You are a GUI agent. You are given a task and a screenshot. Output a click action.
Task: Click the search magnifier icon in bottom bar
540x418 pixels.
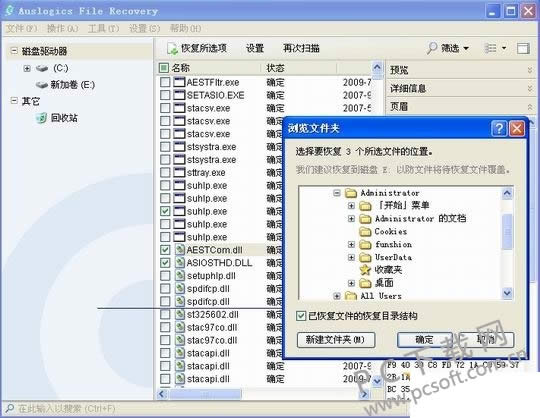(x=9, y=408)
